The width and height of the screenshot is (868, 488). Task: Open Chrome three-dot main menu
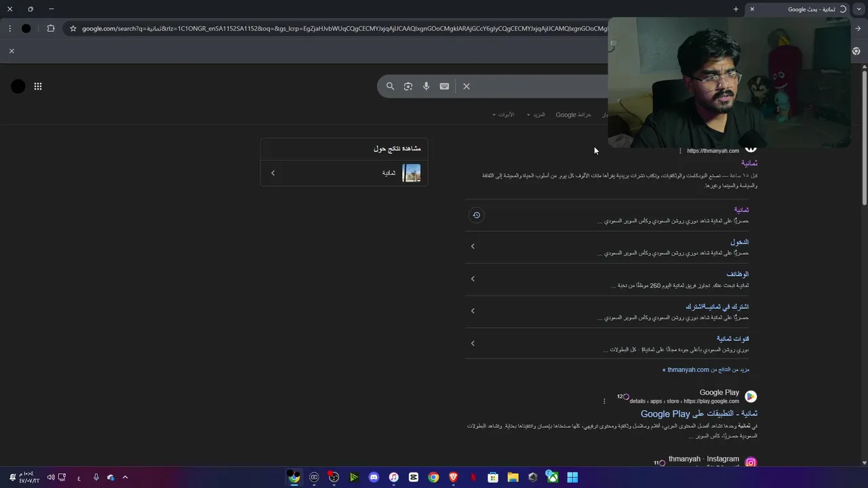9,28
